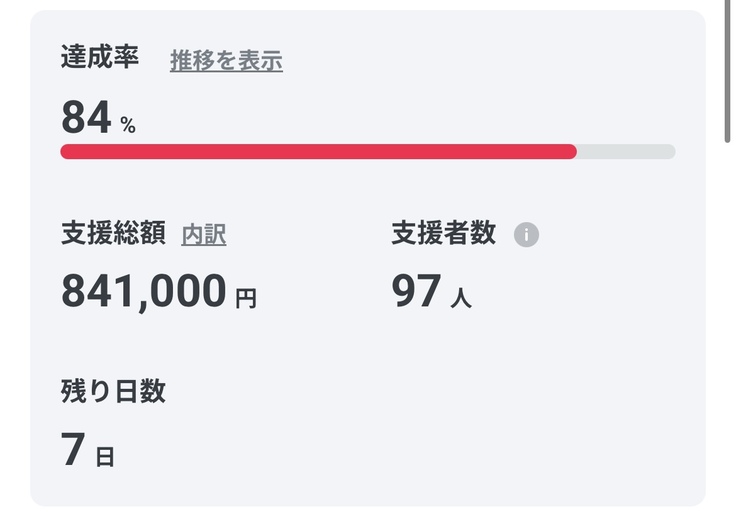Click the 内訳 breakdown link
The width and height of the screenshot is (736, 526).
204,235
